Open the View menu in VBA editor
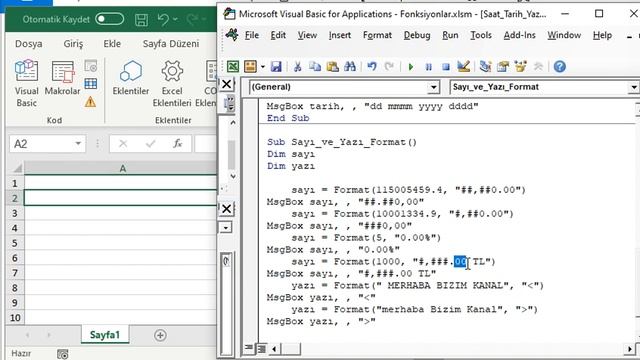This screenshot has width=640, height=360. pos(307,36)
